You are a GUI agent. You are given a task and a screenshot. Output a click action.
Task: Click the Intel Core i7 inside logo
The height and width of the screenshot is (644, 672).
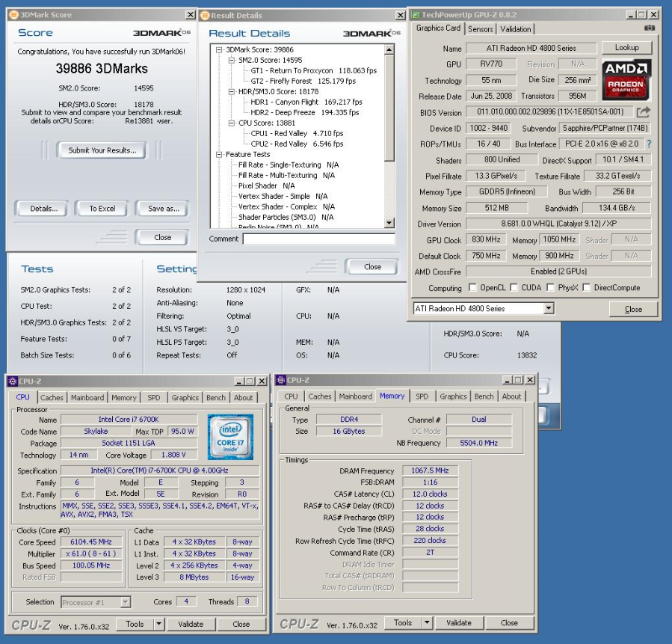[x=230, y=437]
